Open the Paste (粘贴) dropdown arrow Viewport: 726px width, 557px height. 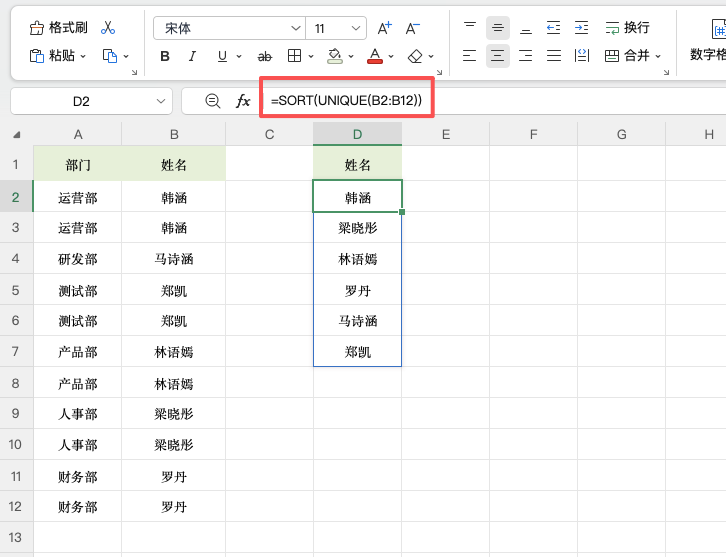pyautogui.click(x=83, y=56)
